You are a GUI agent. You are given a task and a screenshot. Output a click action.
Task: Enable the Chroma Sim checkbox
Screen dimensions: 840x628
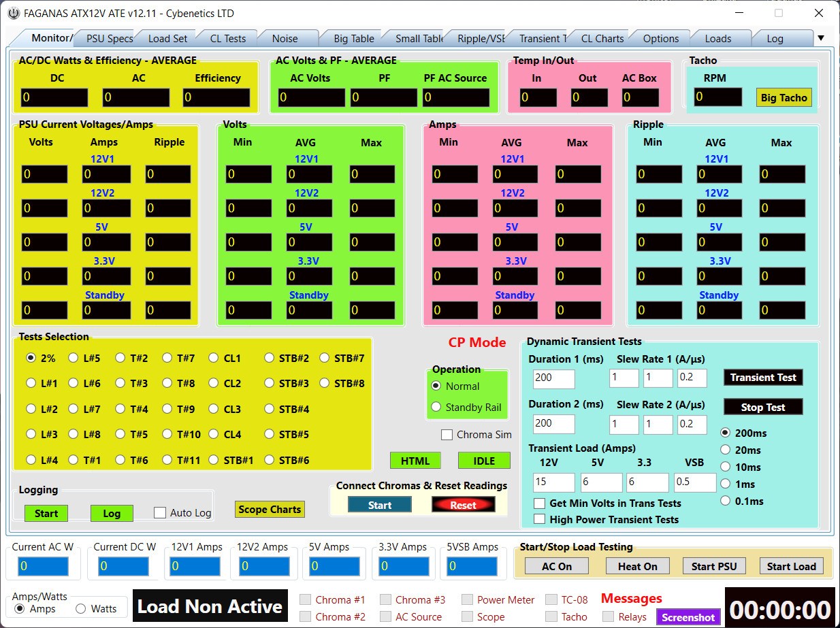(447, 434)
